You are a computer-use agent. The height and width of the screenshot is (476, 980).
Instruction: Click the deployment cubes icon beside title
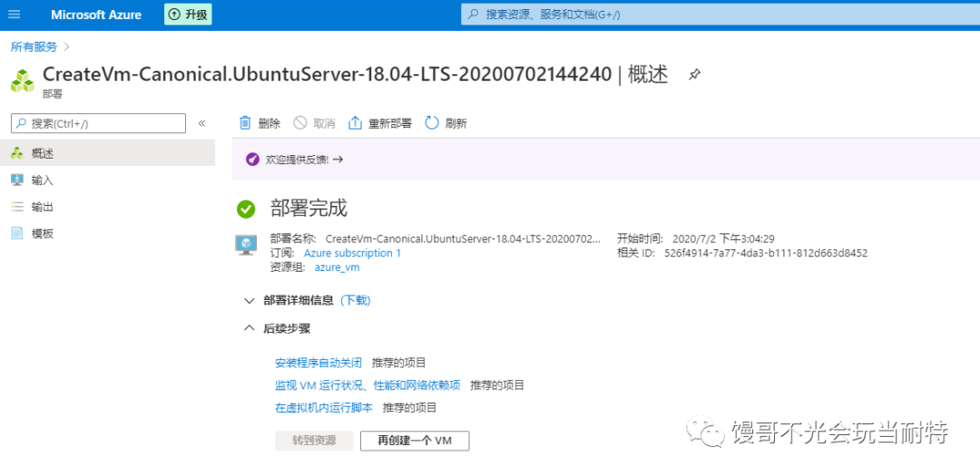pyautogui.click(x=23, y=81)
